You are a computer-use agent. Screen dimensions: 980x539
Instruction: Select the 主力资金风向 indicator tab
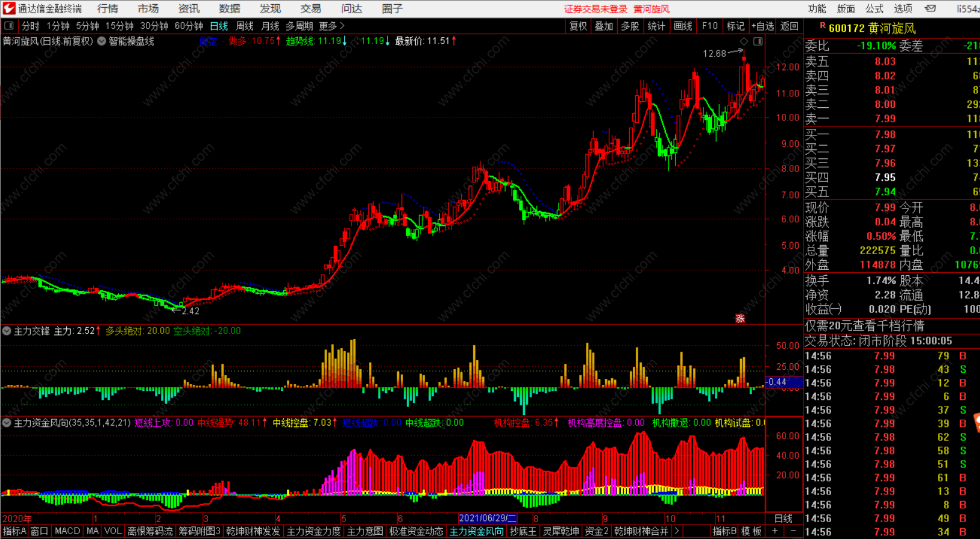477,531
